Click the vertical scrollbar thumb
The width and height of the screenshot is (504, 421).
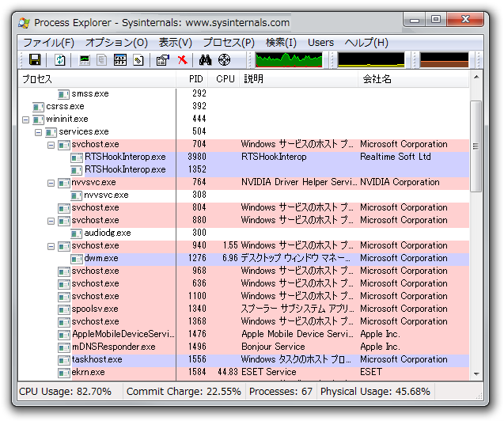pos(476,146)
